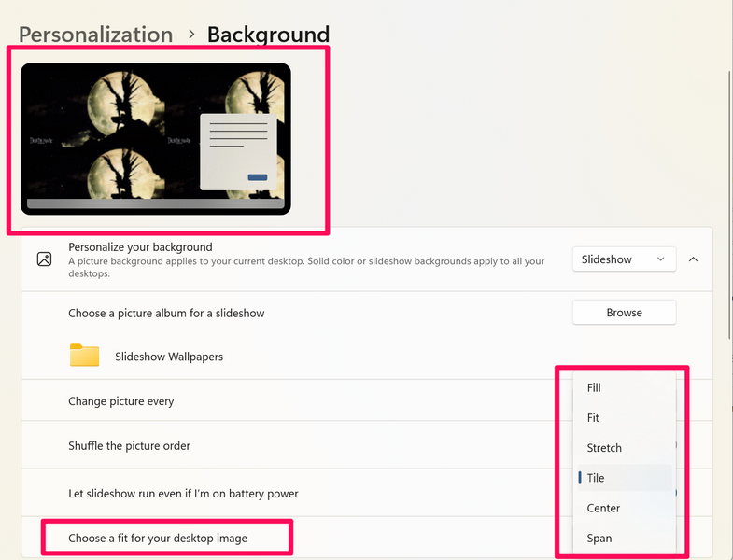733x560 pixels.
Task: Click the Personalize your background heading
Action: [140, 246]
